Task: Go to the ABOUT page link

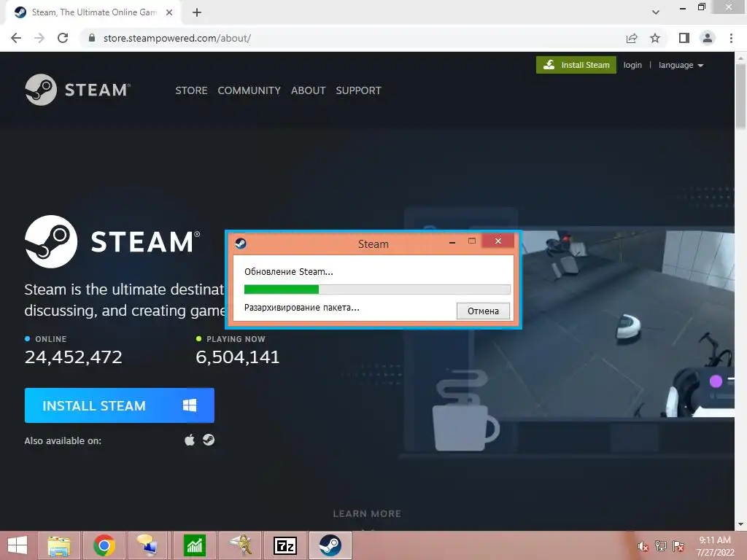Action: [x=309, y=90]
